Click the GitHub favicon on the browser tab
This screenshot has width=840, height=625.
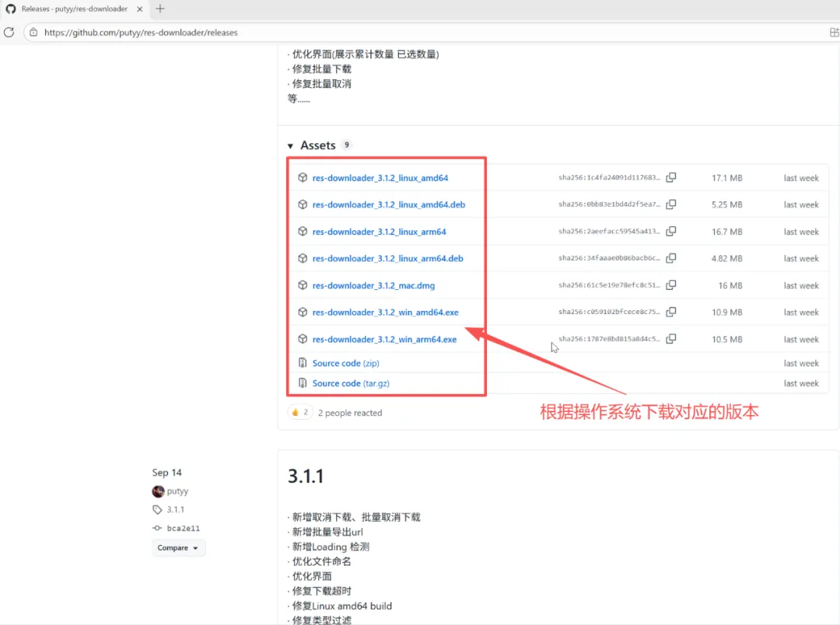(x=11, y=9)
